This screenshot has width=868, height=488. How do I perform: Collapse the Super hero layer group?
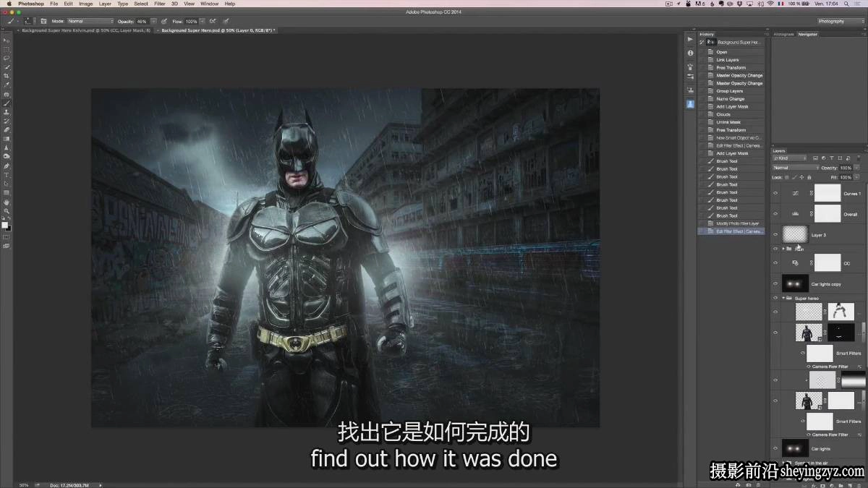(x=783, y=298)
